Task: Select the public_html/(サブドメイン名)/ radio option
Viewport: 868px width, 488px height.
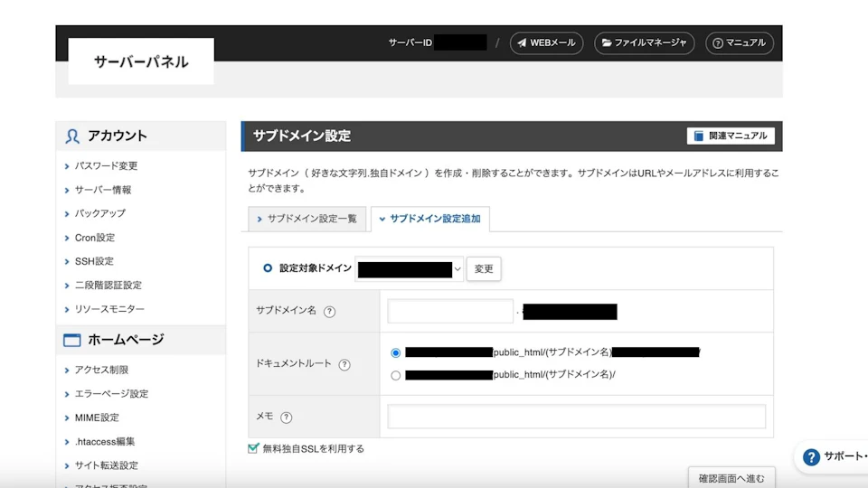Action: [x=395, y=376]
